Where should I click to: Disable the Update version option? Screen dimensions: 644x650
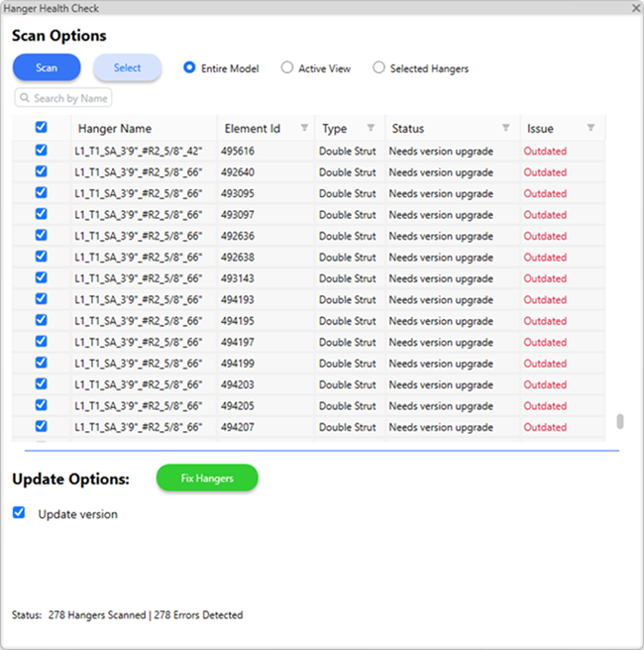pos(19,513)
